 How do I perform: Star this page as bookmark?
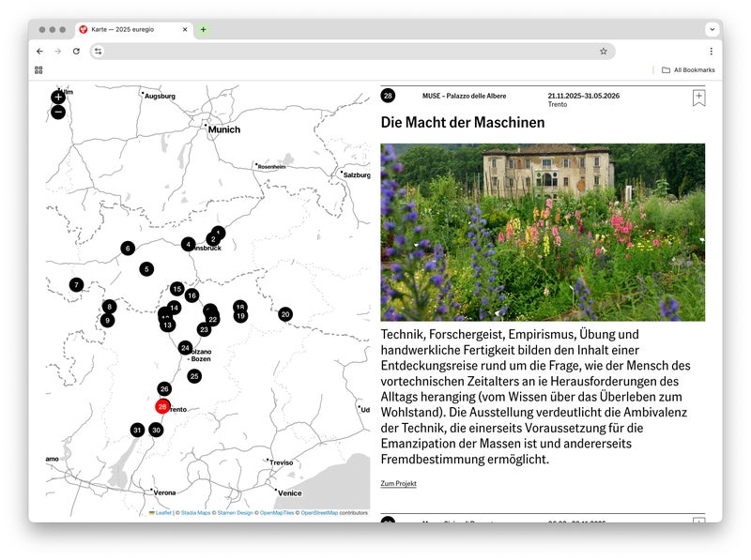click(604, 52)
